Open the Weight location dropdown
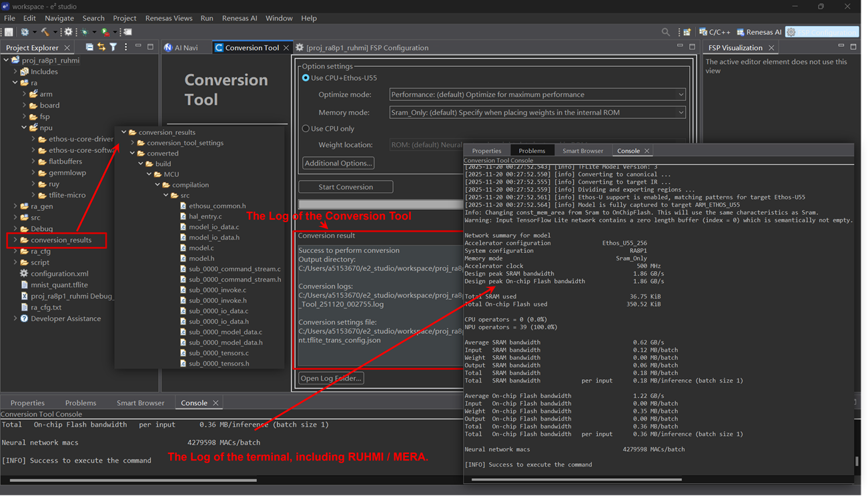Image resolution: width=868 pixels, height=498 pixels. pos(426,145)
